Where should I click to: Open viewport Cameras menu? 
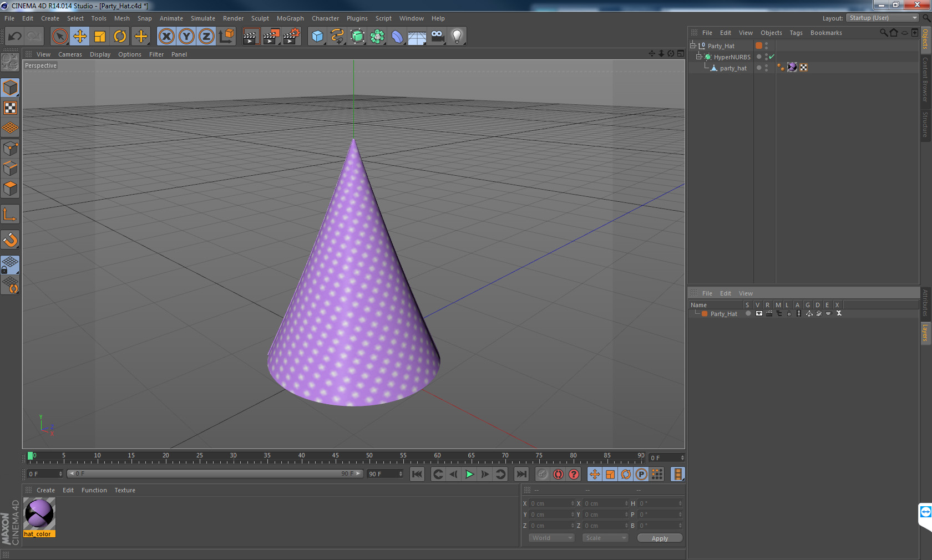pyautogui.click(x=70, y=54)
